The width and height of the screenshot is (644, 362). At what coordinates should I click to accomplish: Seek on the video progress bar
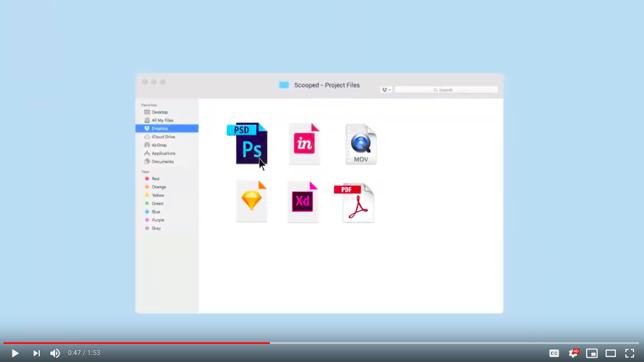coord(322,342)
